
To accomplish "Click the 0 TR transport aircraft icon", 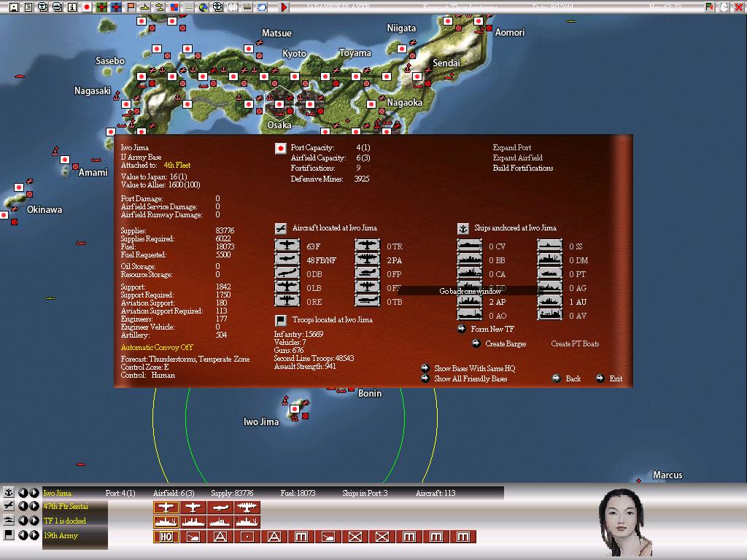I will tap(368, 246).
